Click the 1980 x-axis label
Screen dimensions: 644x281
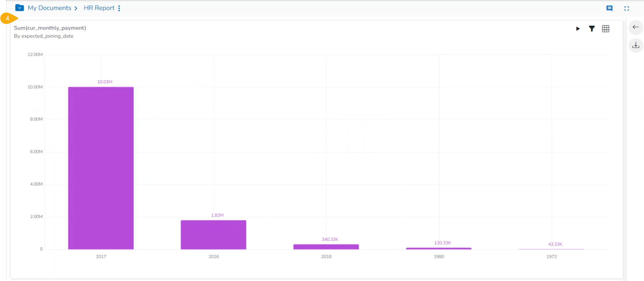click(x=439, y=257)
